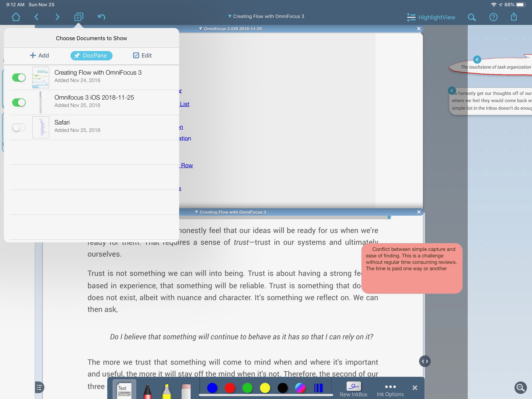This screenshot has width=532, height=399.
Task: Go to the Home screen icon
Action: 16,17
